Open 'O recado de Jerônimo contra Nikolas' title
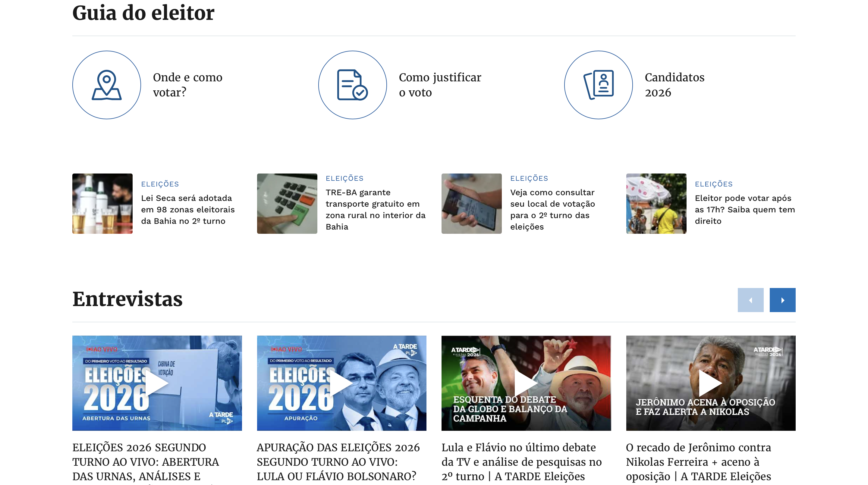 tap(699, 462)
